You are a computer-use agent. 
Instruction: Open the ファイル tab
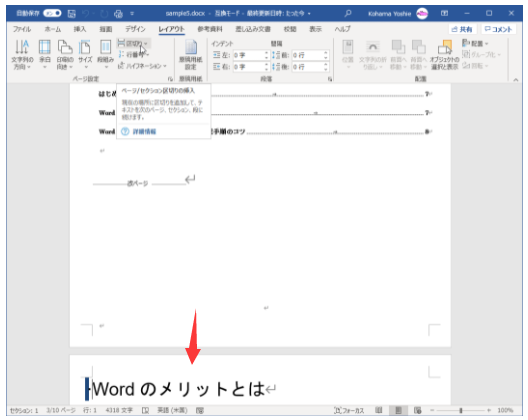22,29
